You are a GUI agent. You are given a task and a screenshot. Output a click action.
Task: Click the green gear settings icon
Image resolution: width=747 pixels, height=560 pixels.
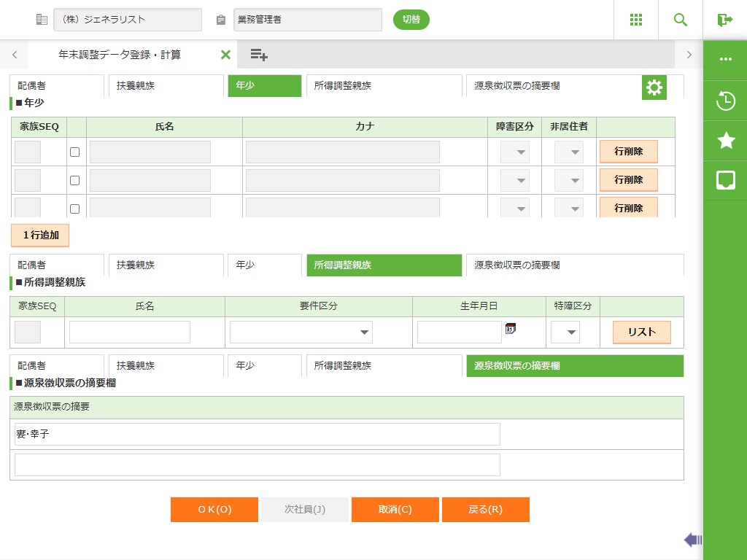click(654, 87)
